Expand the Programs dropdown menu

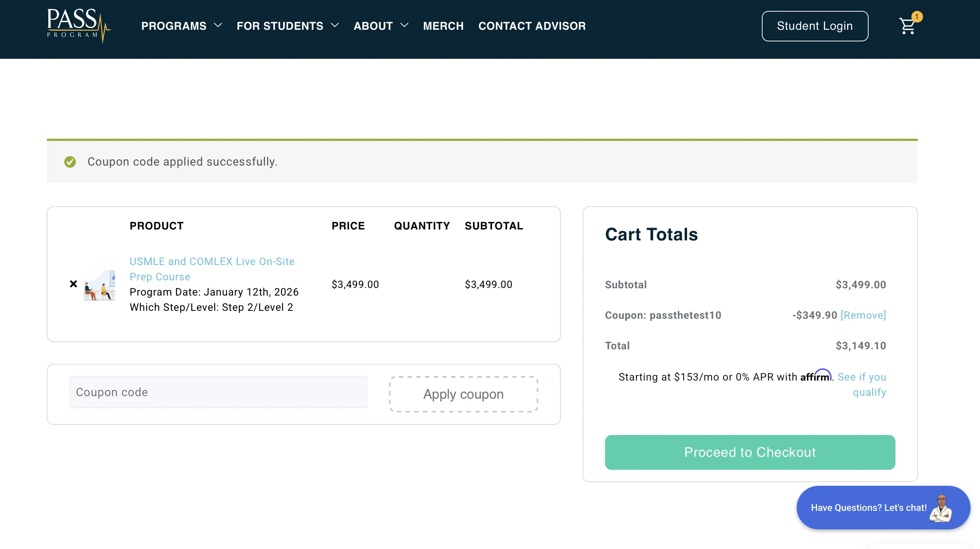tap(181, 26)
